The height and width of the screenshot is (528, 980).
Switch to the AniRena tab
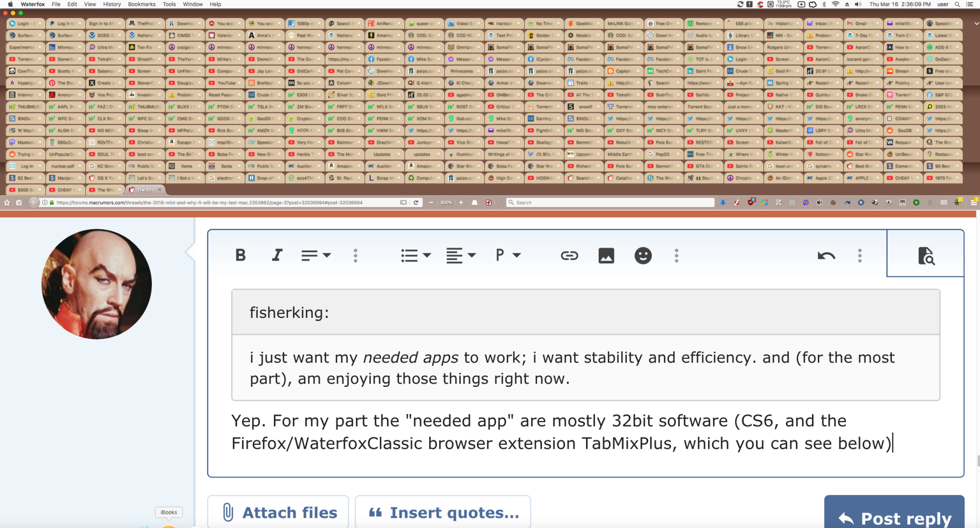click(x=385, y=23)
